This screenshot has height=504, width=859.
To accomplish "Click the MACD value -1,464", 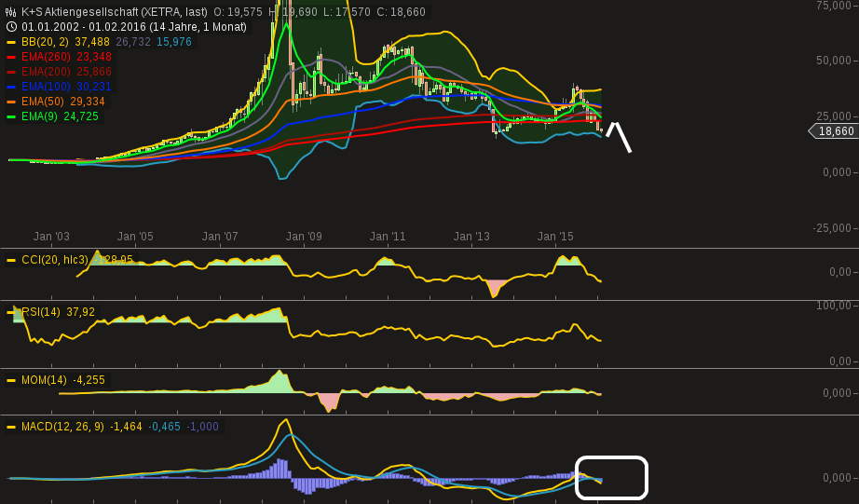I will (126, 427).
